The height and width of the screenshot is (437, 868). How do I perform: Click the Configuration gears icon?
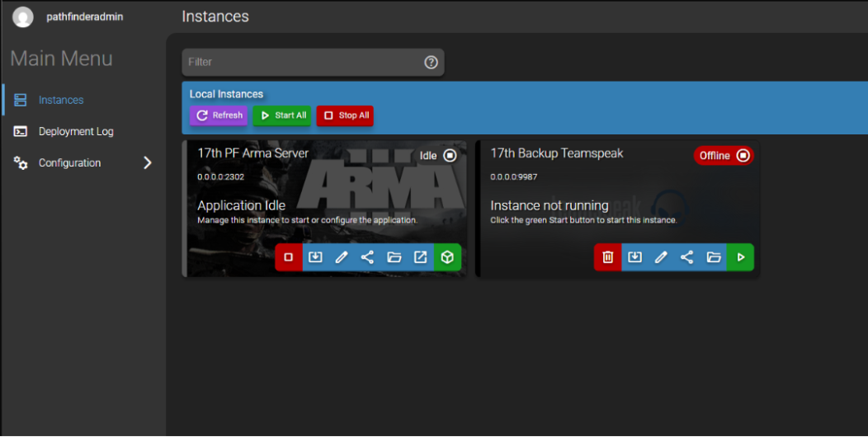point(21,163)
